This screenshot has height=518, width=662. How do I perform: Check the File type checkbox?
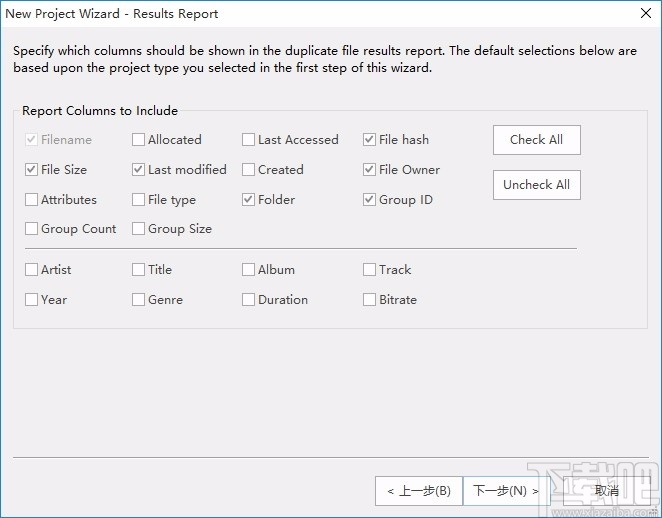click(x=138, y=200)
